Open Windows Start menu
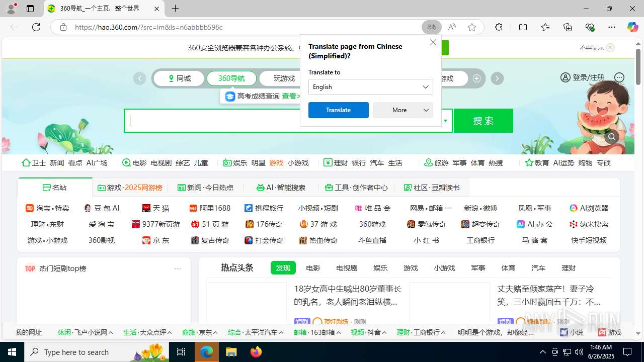 [x=12, y=352]
